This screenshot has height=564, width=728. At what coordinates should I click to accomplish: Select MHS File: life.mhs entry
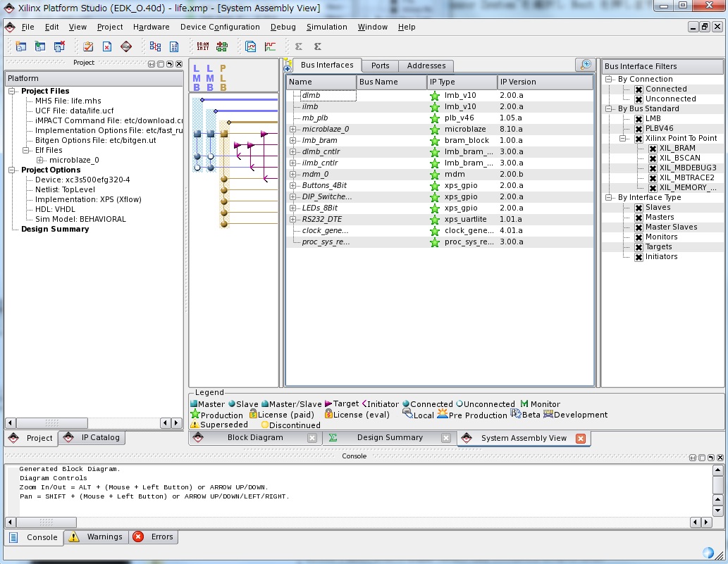(68, 101)
